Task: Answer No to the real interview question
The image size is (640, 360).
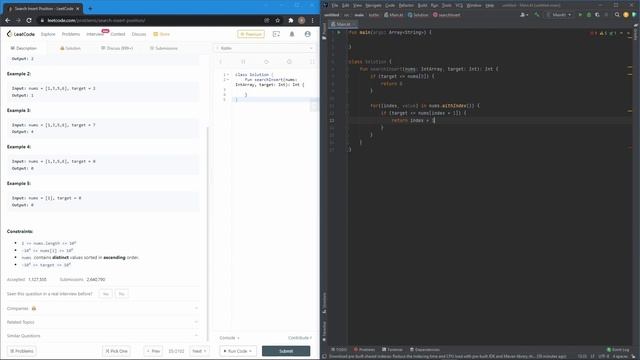Action: (x=122, y=294)
